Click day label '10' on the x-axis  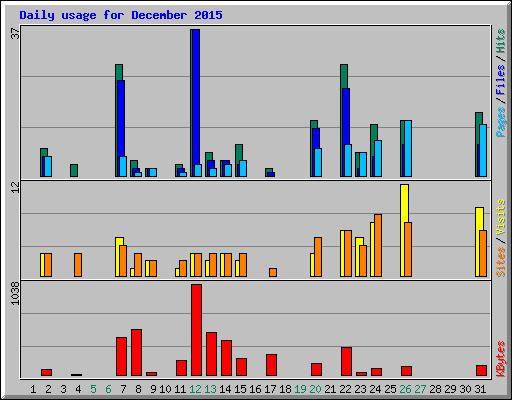[165, 389]
